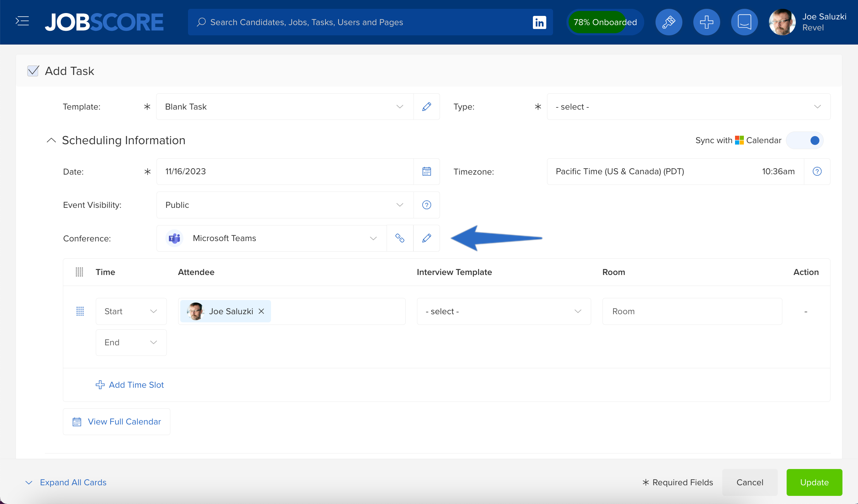This screenshot has height=504, width=858.
Task: Click the Cancel button
Action: tap(750, 482)
